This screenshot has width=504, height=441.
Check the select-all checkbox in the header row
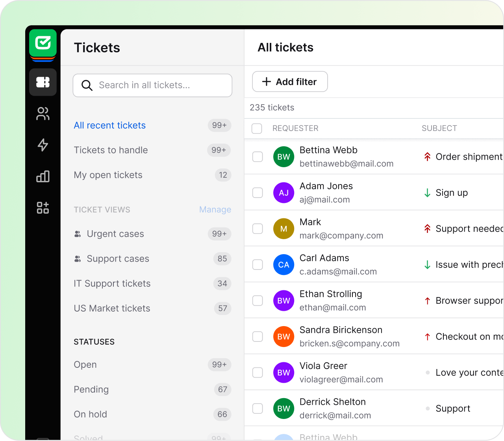click(257, 129)
